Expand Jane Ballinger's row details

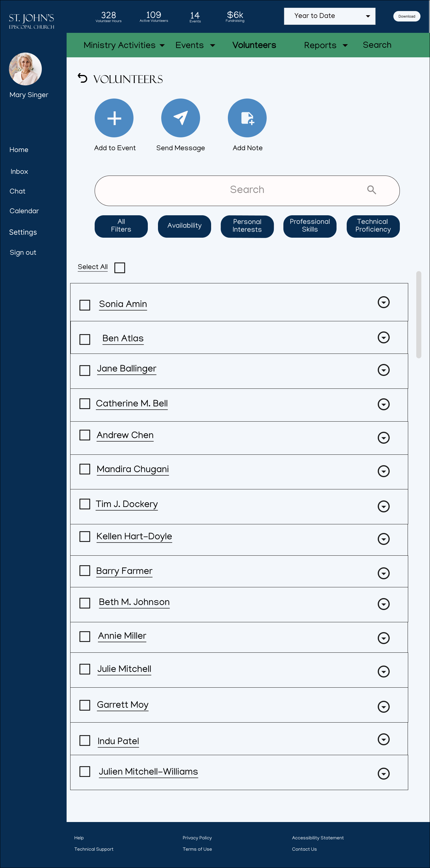383,370
